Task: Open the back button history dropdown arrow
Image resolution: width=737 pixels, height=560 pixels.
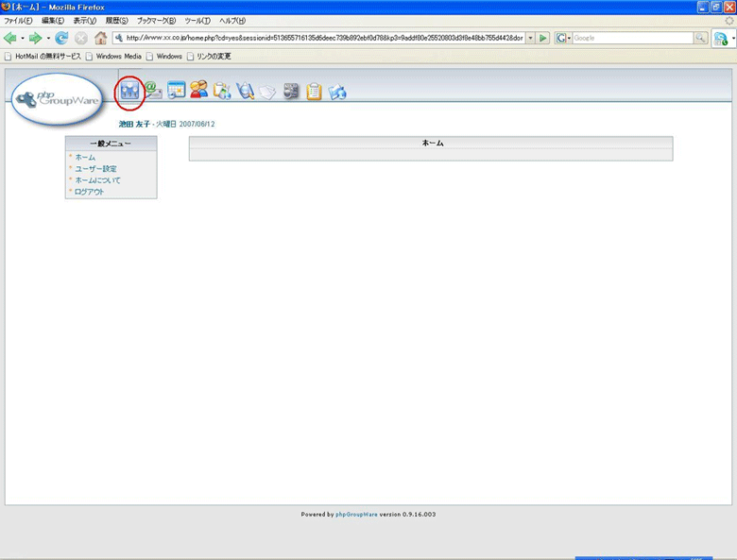Action: click(x=23, y=38)
